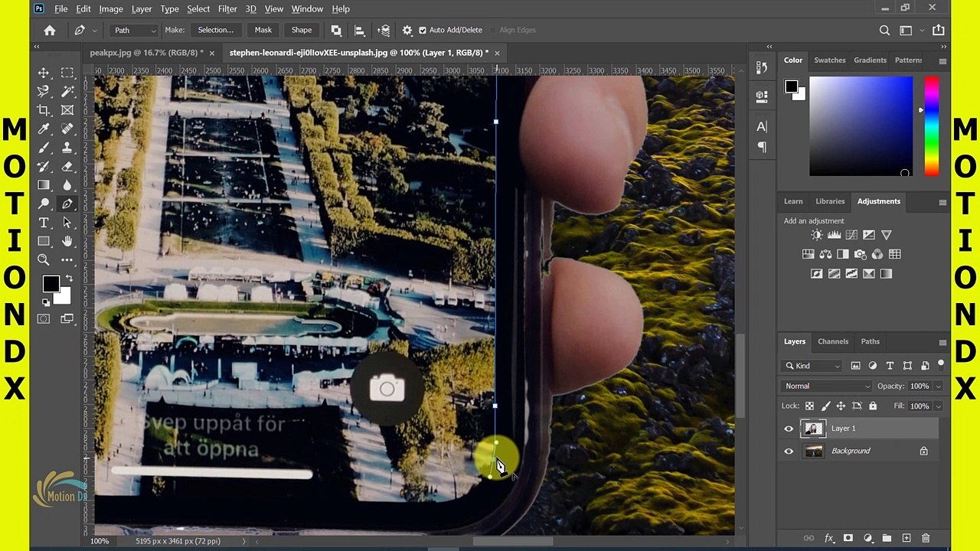Open Pen tool preset picker arrow
Screen dimensions: 980x551
coord(94,31)
